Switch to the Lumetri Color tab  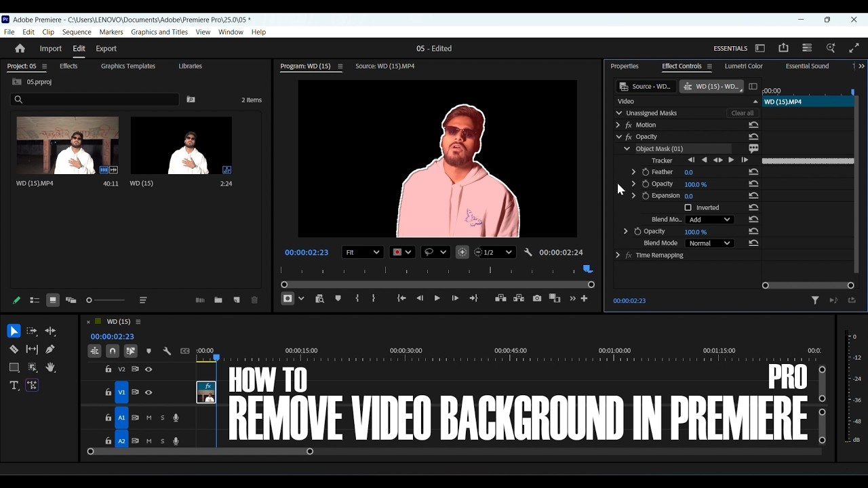[743, 66]
